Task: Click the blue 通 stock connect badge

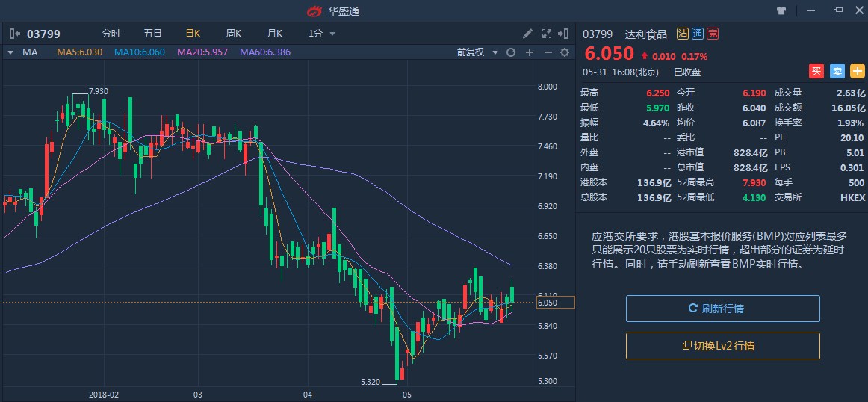Action: tap(698, 34)
